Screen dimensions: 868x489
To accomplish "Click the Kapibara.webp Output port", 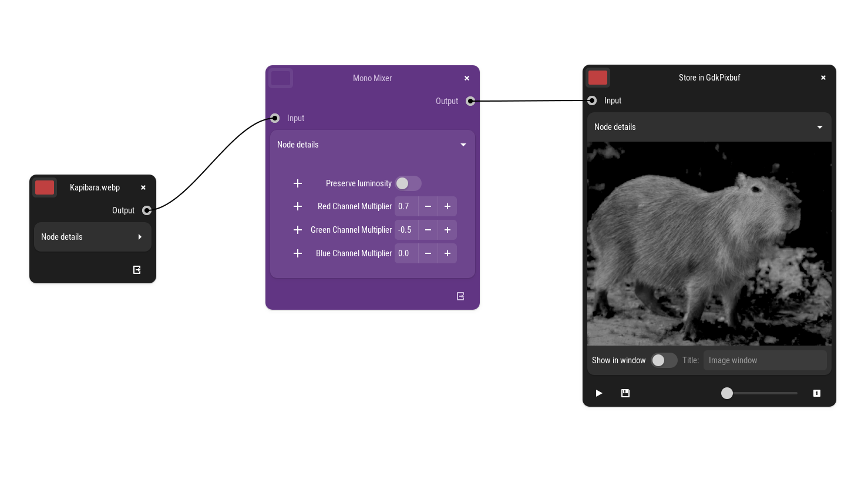I will 147,210.
